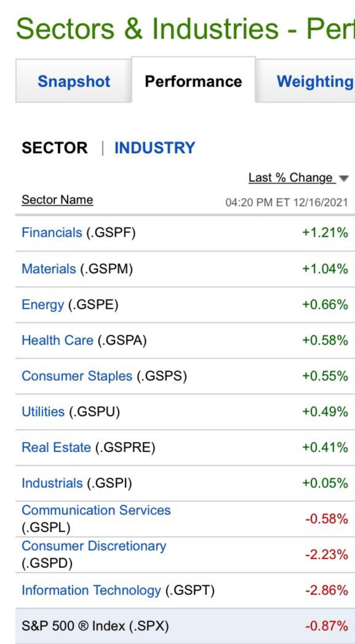Open the Utilities sector link
This screenshot has height=644, width=355.
(43, 412)
